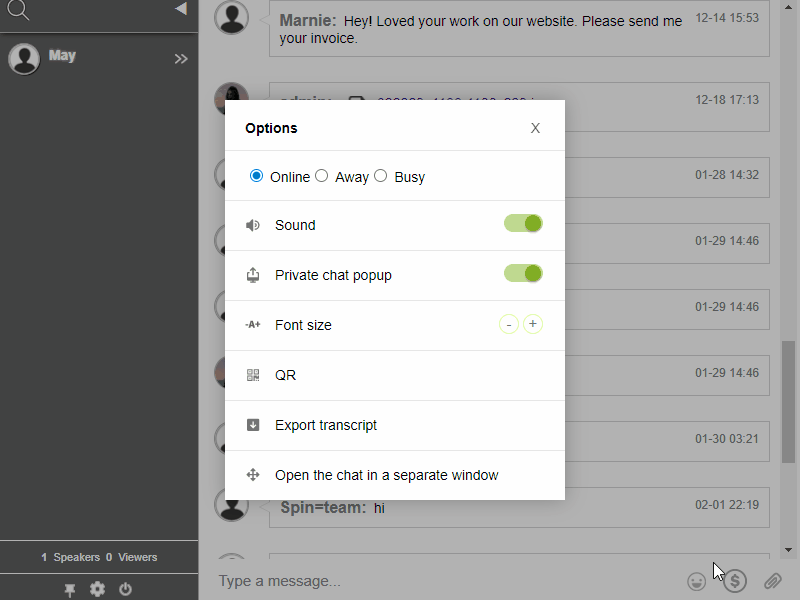The width and height of the screenshot is (800, 600).
Task: Select the Away status radio button
Action: [321, 175]
